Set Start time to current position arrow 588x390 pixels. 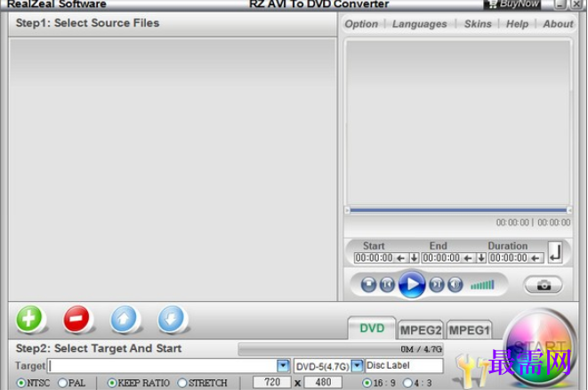coord(400,258)
